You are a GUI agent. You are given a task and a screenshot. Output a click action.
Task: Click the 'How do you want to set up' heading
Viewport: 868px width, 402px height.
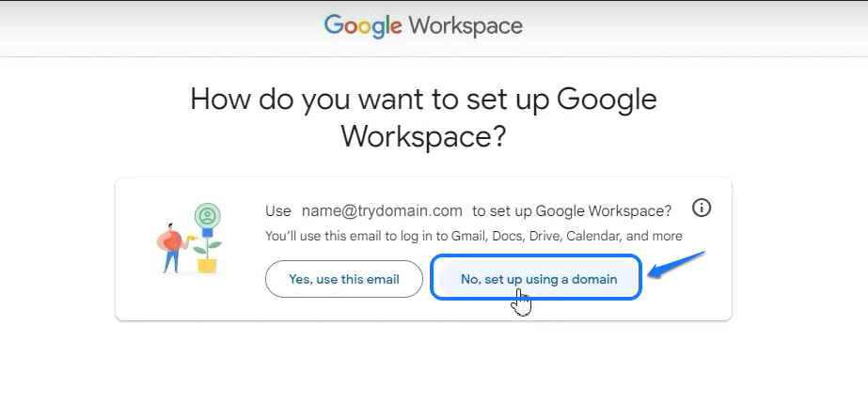click(x=423, y=100)
